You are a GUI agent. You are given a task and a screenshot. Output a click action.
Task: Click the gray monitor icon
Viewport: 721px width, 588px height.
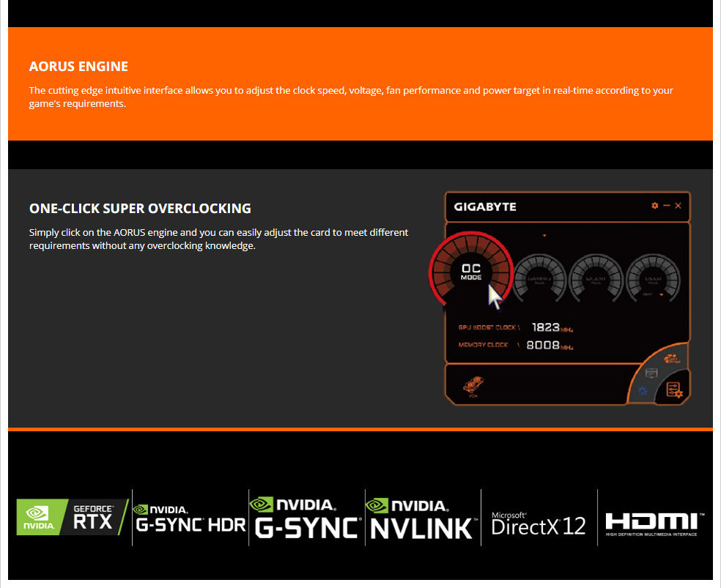click(651, 373)
